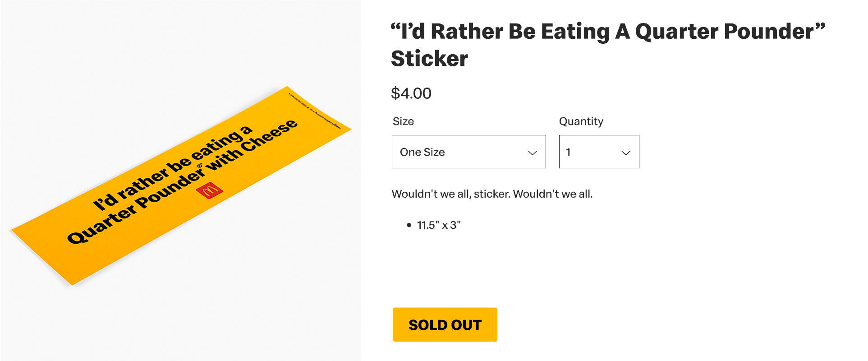Click the 'I'd rather be eating a' sticker text
This screenshot has width=868, height=361.
[172, 168]
